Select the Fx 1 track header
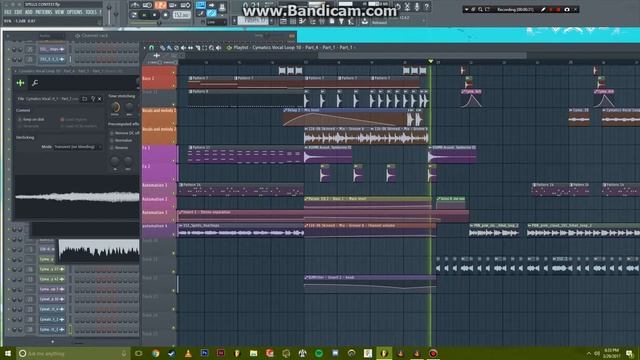 click(159, 154)
